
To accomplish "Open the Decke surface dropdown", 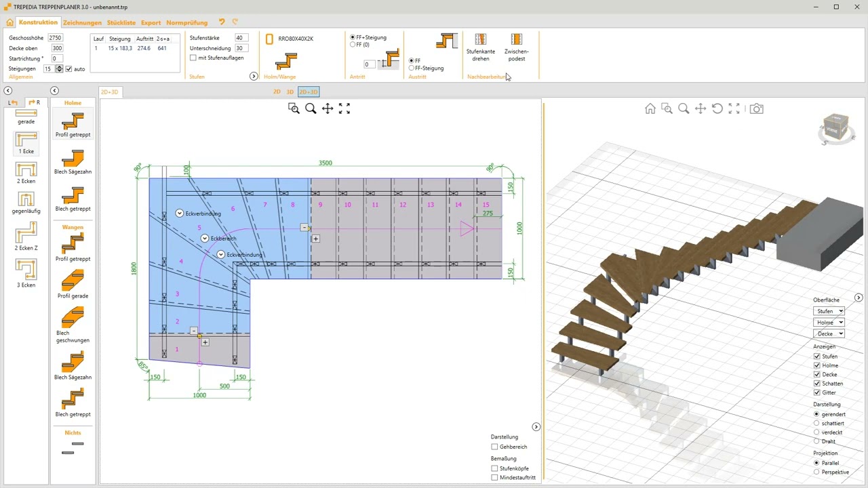I will pyautogui.click(x=829, y=333).
